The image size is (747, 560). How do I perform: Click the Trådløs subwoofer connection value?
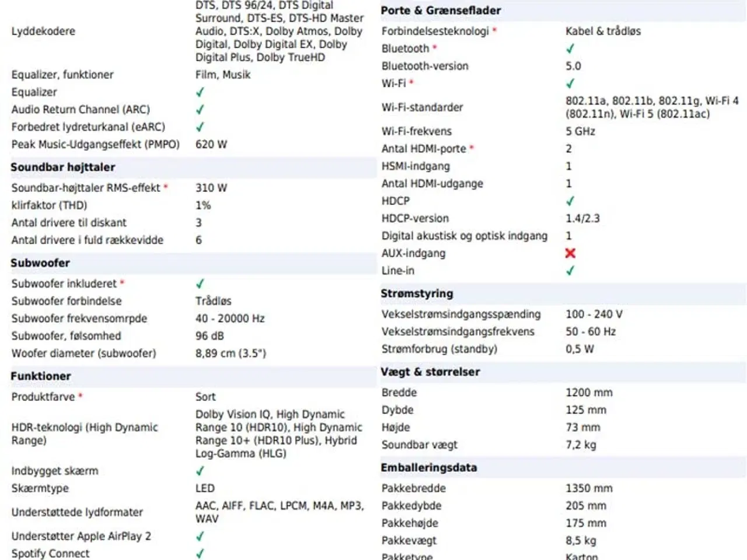coord(214,301)
